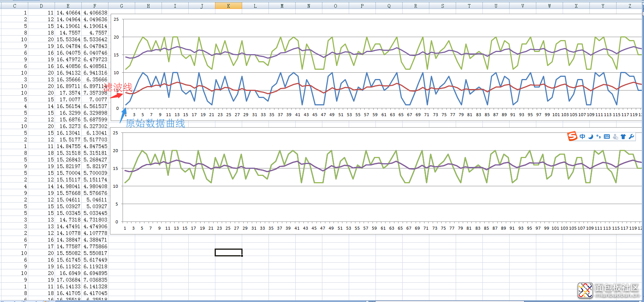
Task: Select column F header
Action: tap(95, 6)
